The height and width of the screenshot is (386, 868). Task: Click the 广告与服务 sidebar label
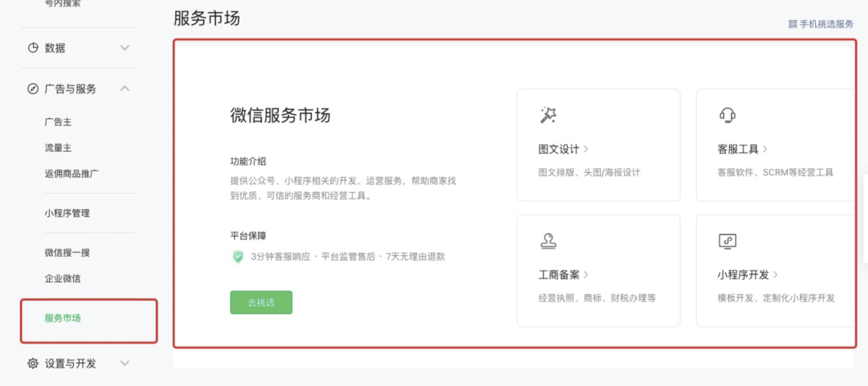point(70,88)
